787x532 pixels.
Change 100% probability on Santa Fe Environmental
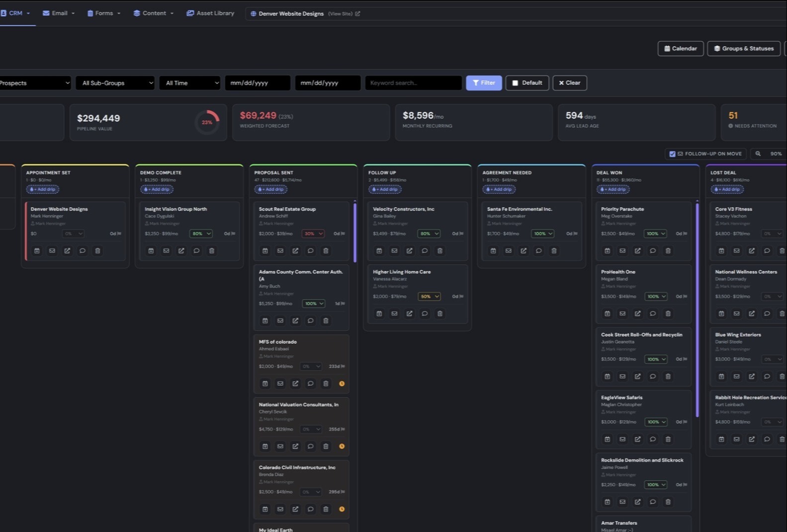pos(543,233)
